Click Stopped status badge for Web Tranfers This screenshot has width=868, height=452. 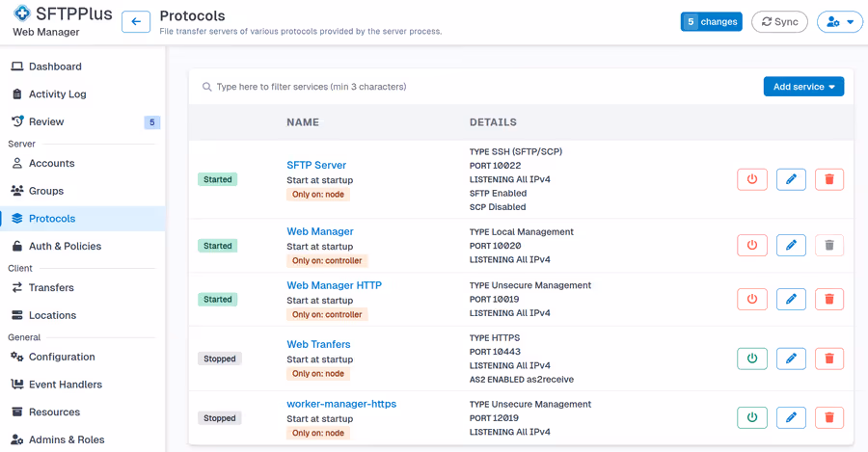(x=219, y=359)
